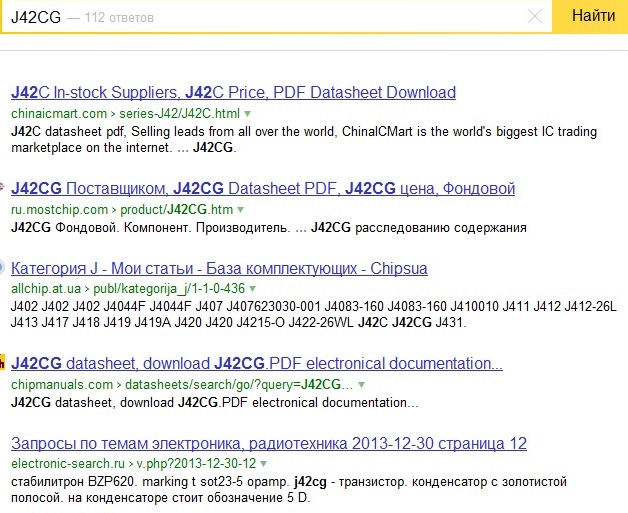Open J42CG Поставщиком Datasheet PDF result
Viewport: 628px width, 513px height.
(263, 188)
